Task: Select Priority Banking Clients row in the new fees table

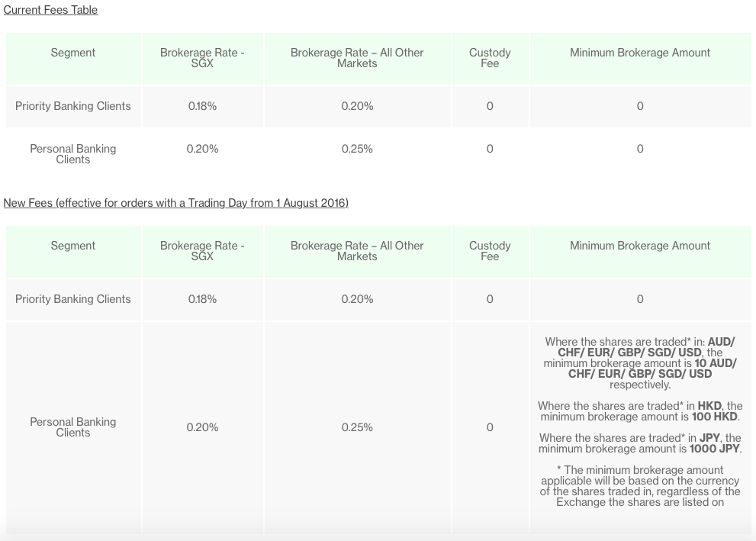Action: [378, 299]
